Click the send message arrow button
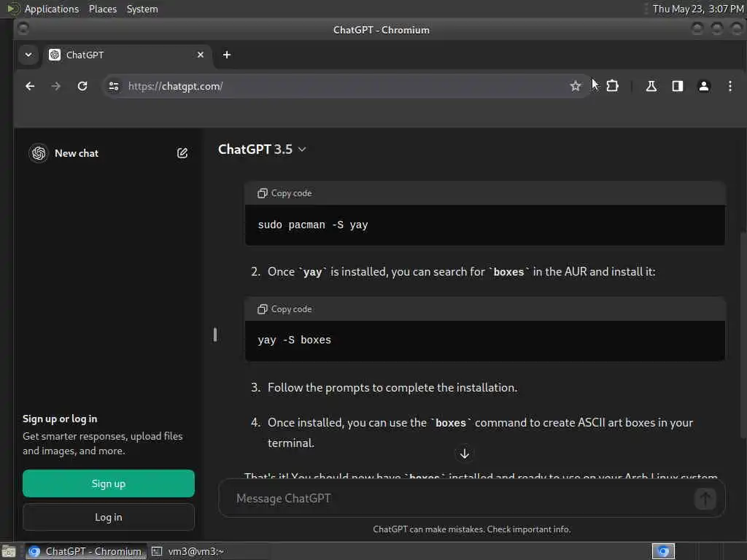This screenshot has width=747, height=560. [x=705, y=499]
